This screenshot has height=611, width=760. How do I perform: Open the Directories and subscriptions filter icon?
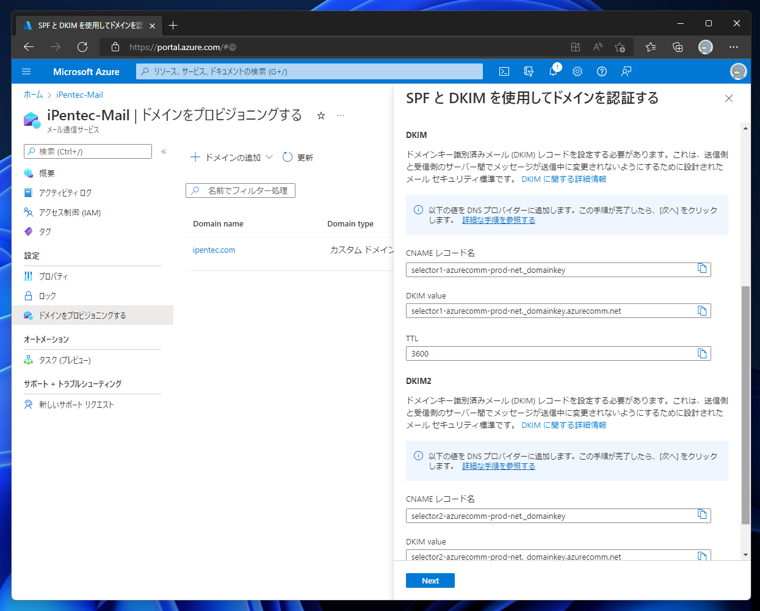529,72
